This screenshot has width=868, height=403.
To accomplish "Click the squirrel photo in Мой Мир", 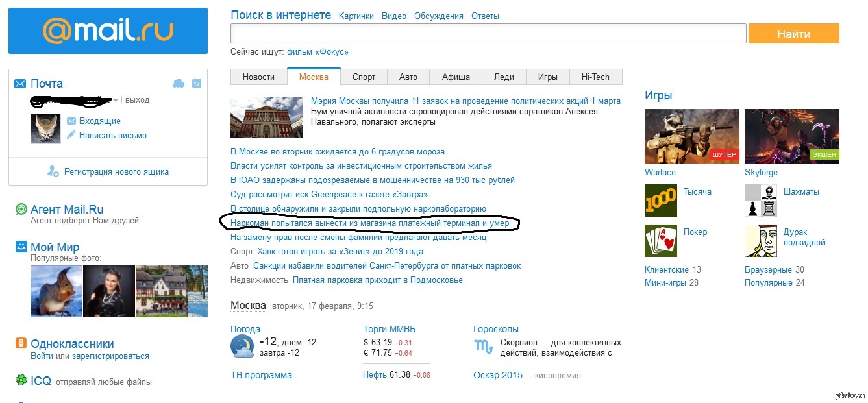I will [x=56, y=291].
